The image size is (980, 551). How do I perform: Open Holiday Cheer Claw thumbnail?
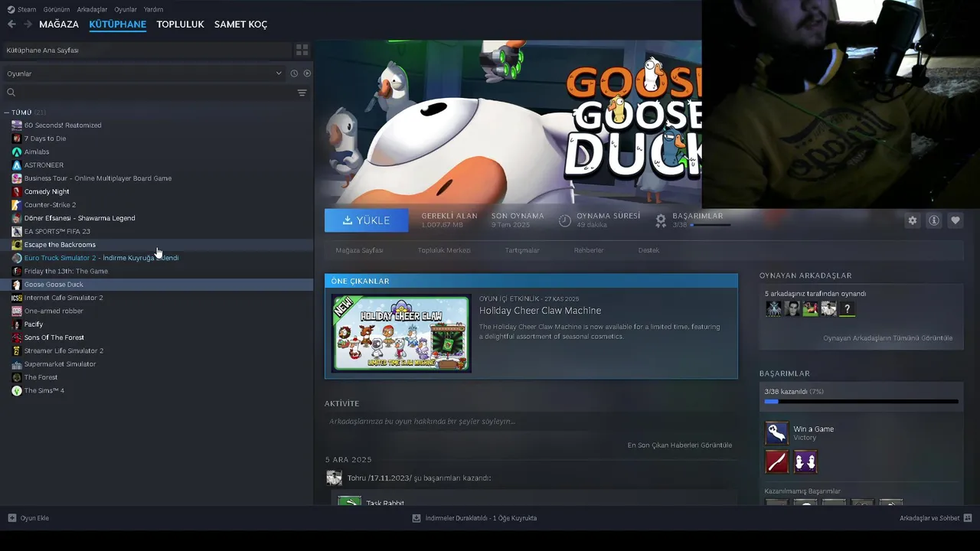click(x=401, y=334)
